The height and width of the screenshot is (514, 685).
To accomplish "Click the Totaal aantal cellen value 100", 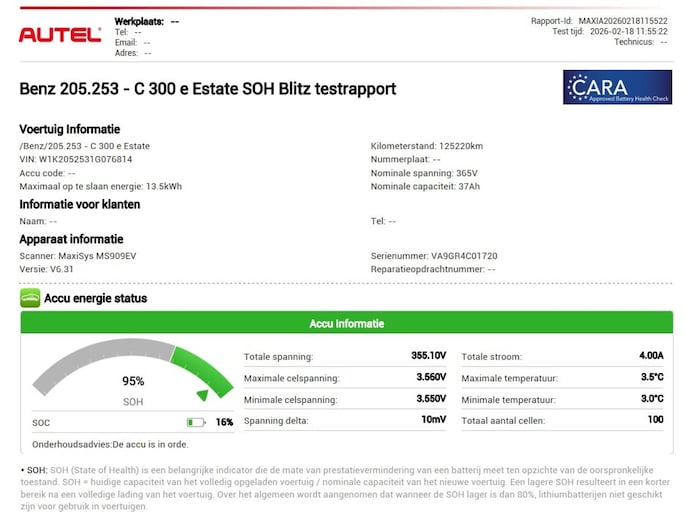I will pos(654,420).
